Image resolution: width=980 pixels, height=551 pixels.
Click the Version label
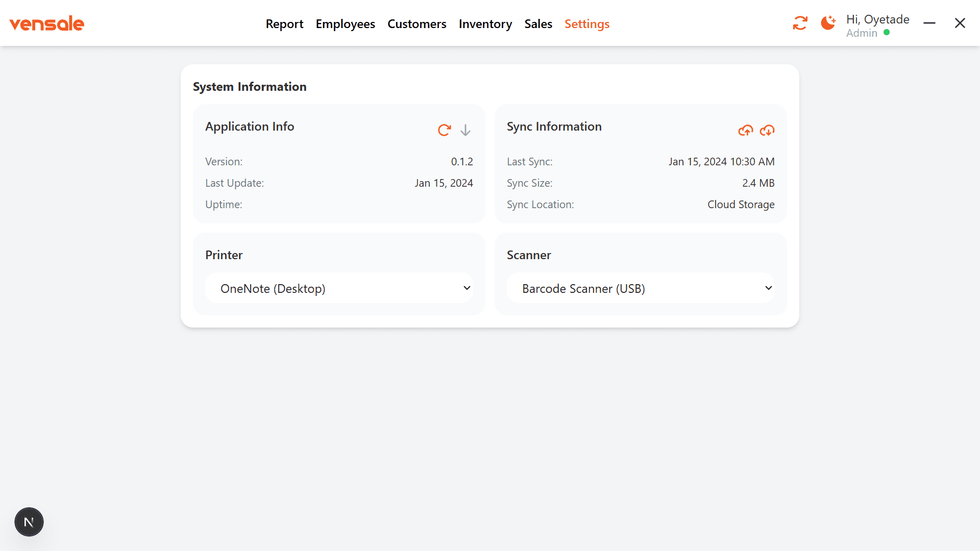tap(224, 162)
